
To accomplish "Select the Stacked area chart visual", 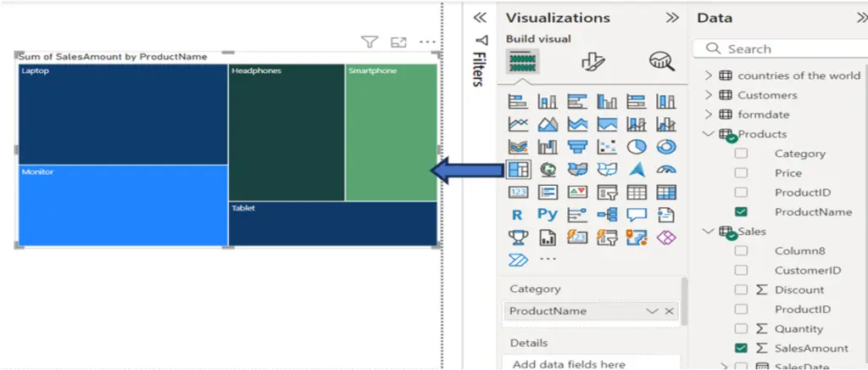I will coord(577,124).
